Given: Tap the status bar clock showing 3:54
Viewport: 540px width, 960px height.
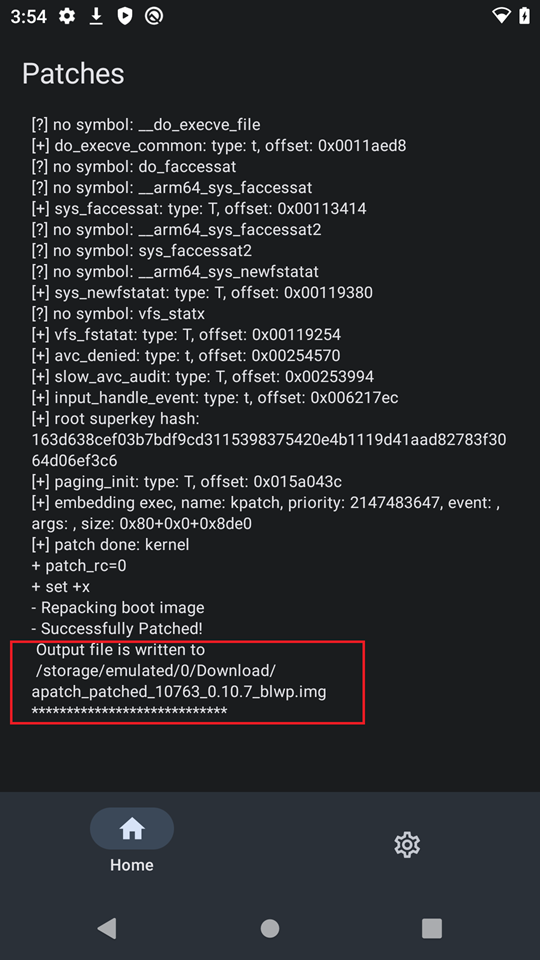Looking at the screenshot, I should tap(29, 17).
